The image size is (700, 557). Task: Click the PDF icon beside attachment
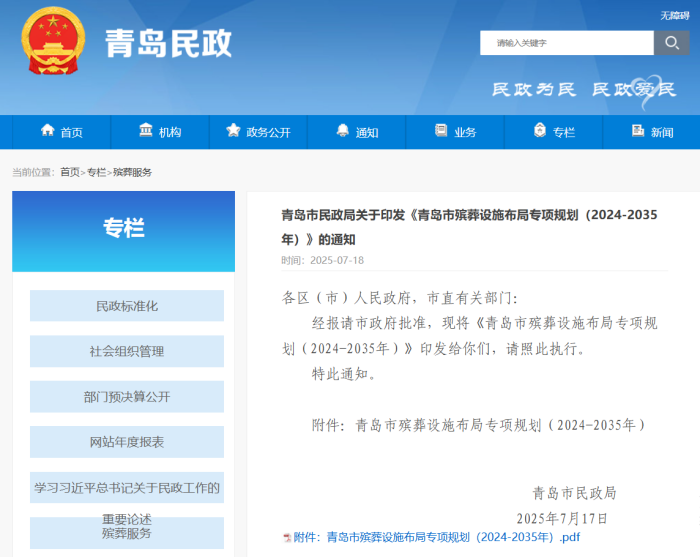point(287,537)
